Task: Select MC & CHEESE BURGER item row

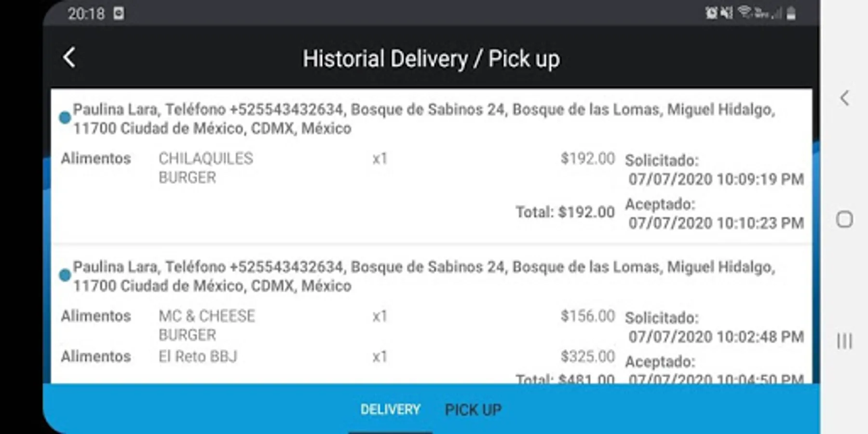Action: (338, 325)
